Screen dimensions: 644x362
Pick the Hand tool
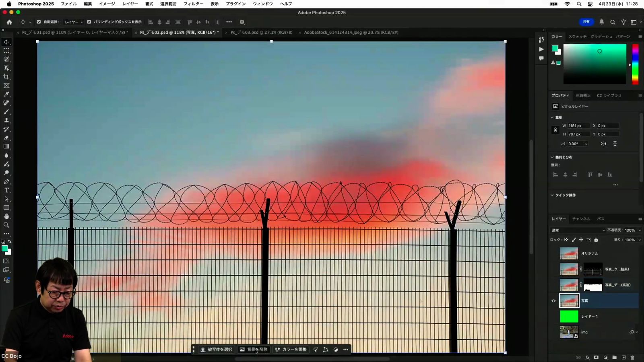click(x=6, y=216)
